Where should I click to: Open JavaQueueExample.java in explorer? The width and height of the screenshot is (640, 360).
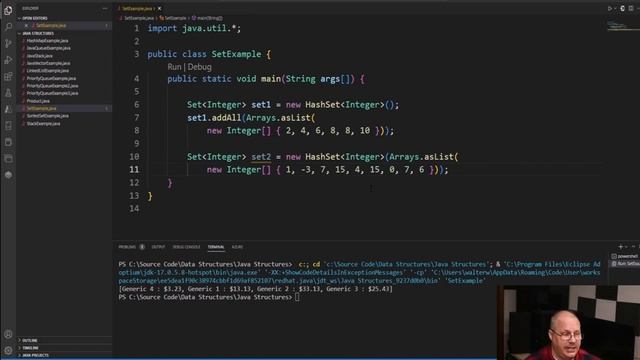[49, 48]
